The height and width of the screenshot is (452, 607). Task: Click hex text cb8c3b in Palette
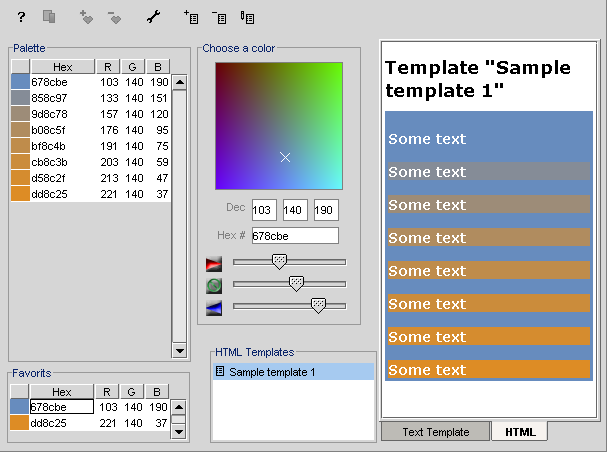coord(49,162)
